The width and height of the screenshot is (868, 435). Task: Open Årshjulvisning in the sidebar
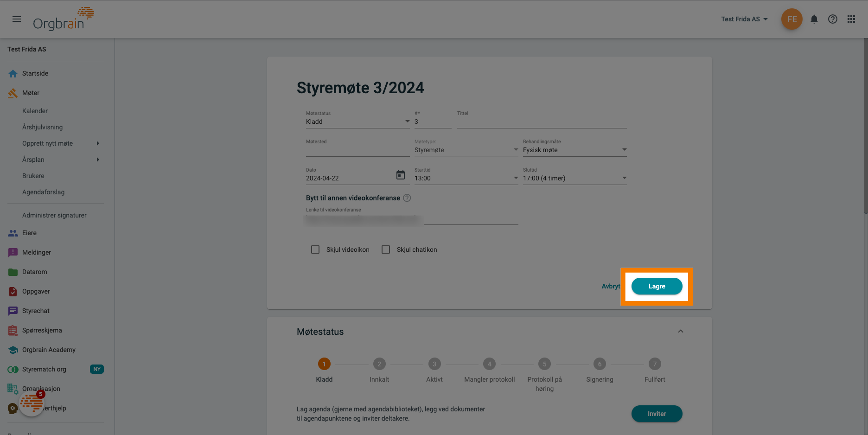pyautogui.click(x=42, y=127)
